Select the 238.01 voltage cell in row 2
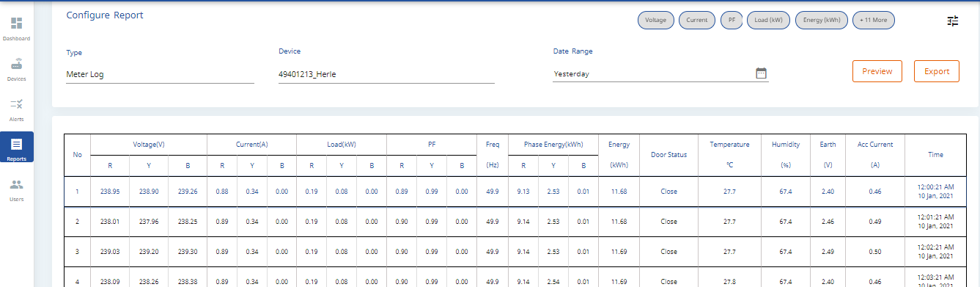980x287 pixels. (110, 221)
